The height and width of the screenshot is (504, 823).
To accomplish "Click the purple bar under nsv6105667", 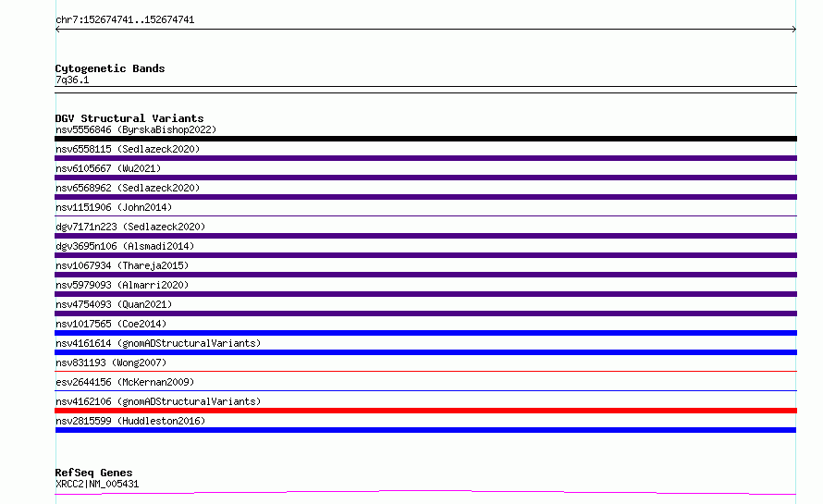I will click(x=425, y=178).
